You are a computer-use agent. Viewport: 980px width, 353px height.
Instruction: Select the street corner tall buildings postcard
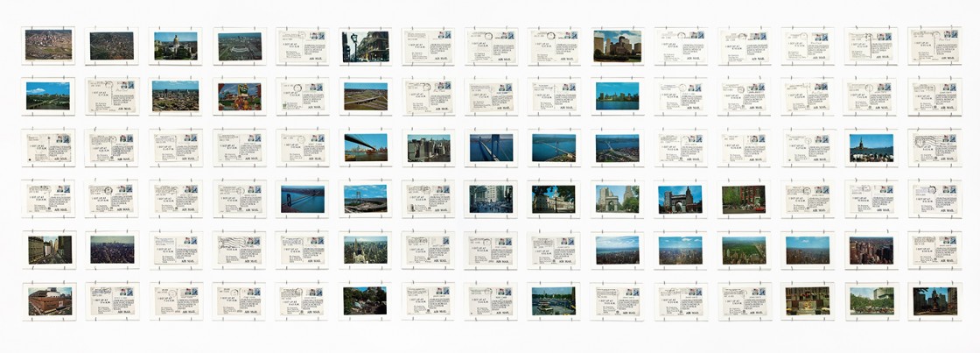coord(50,250)
